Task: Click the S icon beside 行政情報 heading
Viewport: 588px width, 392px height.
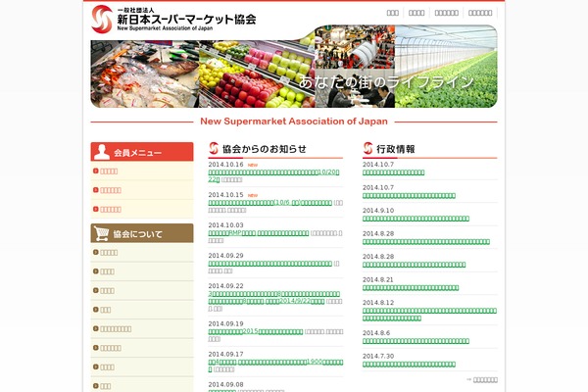Action: click(367, 148)
